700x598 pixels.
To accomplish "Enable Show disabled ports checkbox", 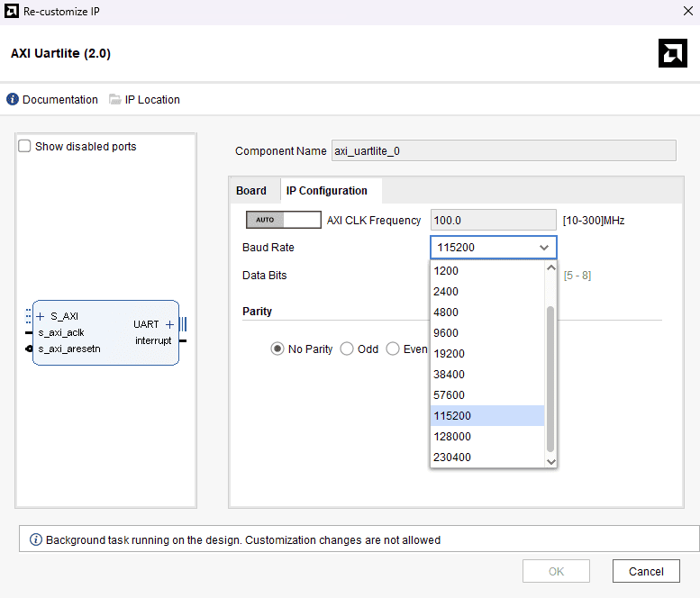I will point(25,146).
